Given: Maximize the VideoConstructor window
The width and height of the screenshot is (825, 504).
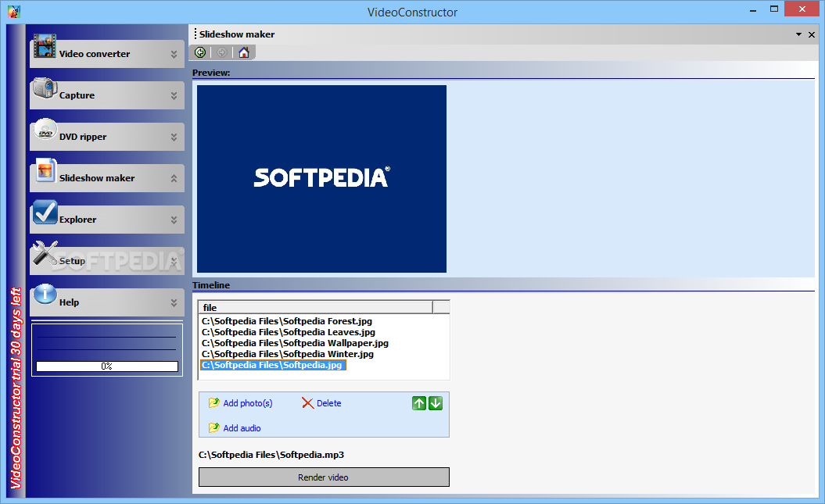Looking at the screenshot, I should [x=774, y=9].
